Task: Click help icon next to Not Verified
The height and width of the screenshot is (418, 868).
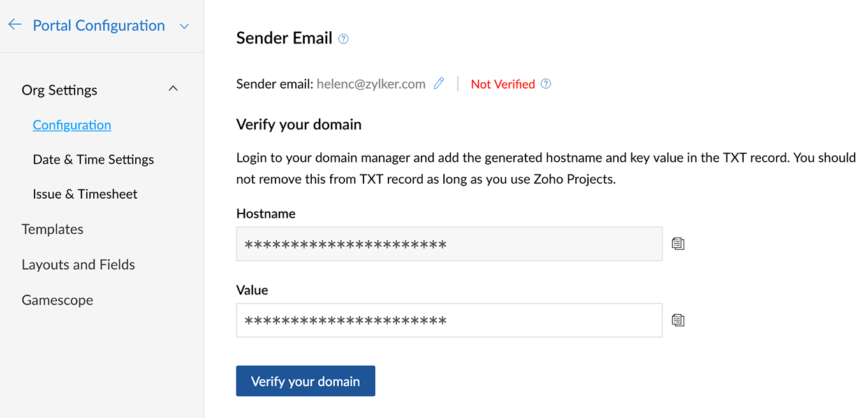Action: 546,83
